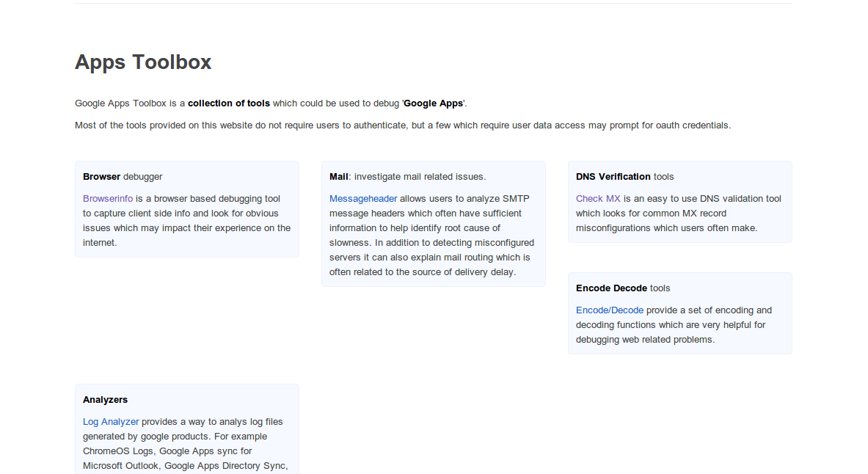Screen dimensions: 868x474
Task: Select the Mail card heading
Action: pos(338,177)
